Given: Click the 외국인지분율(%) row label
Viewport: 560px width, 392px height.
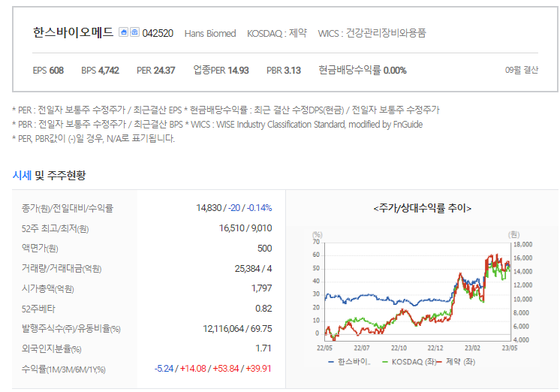Looking at the screenshot, I should point(52,348).
